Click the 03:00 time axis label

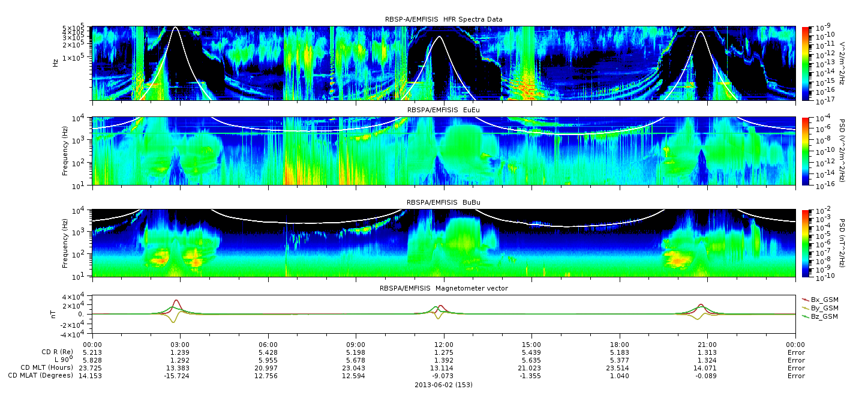[180, 345]
